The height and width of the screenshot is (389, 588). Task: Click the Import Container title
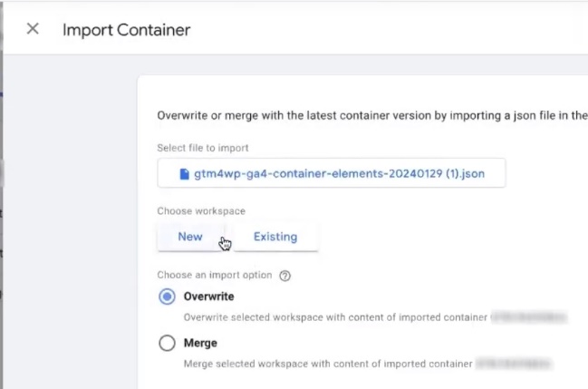[x=126, y=30]
